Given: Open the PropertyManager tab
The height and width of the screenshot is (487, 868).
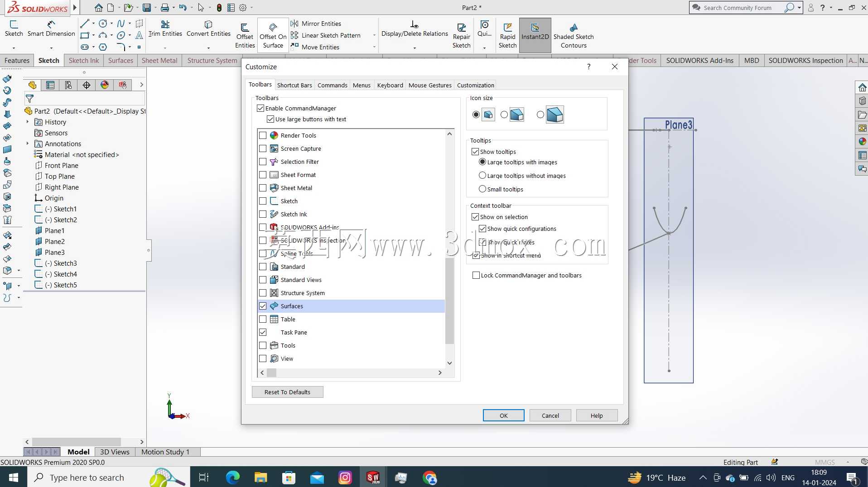Looking at the screenshot, I should [x=50, y=85].
